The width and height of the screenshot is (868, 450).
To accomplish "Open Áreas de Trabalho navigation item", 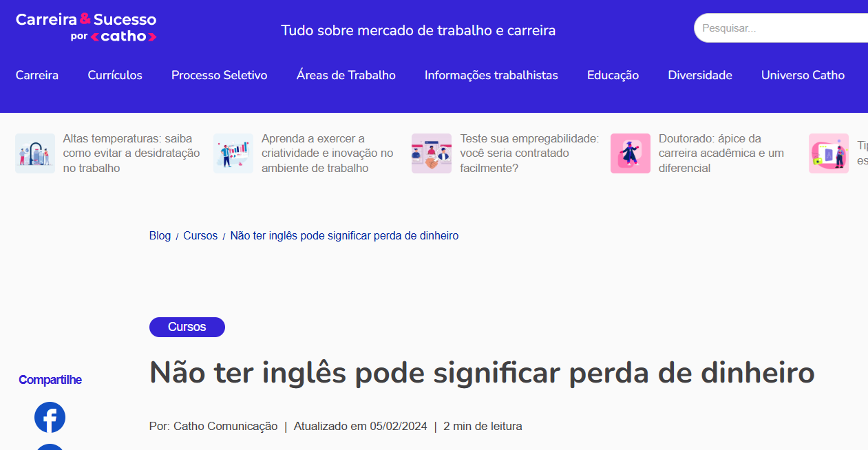I will pos(346,75).
